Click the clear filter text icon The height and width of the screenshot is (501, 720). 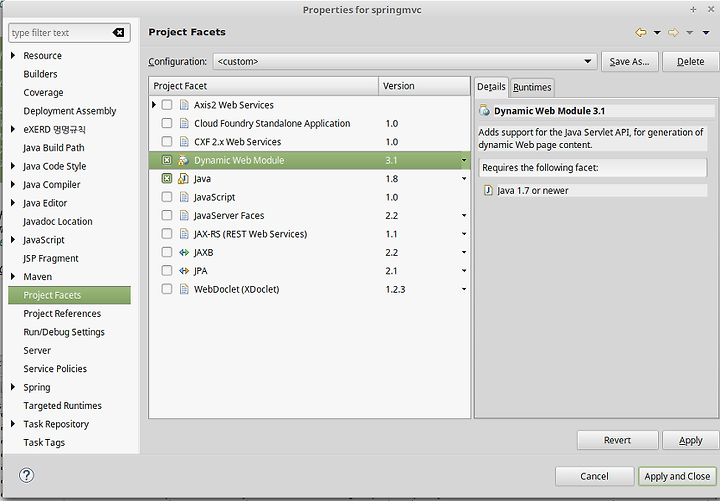pos(118,33)
